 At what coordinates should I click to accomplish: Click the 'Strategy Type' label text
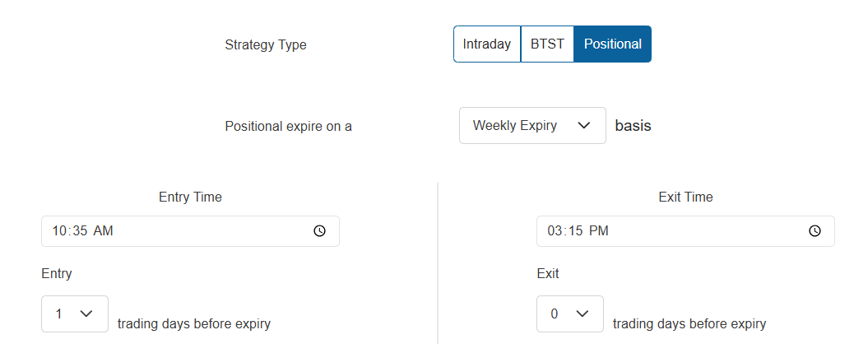265,45
